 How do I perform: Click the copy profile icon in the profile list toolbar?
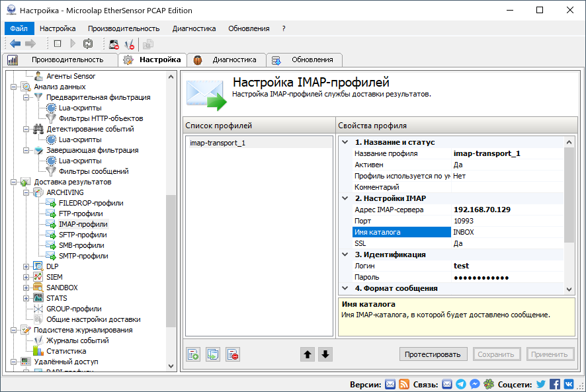pos(212,354)
